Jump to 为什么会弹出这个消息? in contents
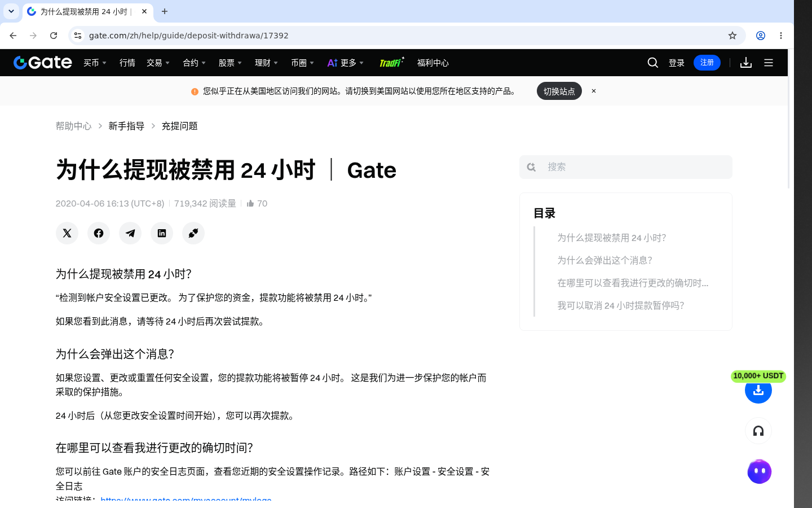The image size is (812, 508). tap(604, 260)
